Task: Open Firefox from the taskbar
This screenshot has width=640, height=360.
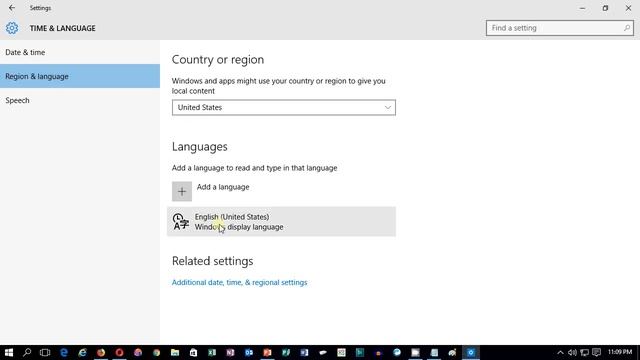Action: (101, 352)
